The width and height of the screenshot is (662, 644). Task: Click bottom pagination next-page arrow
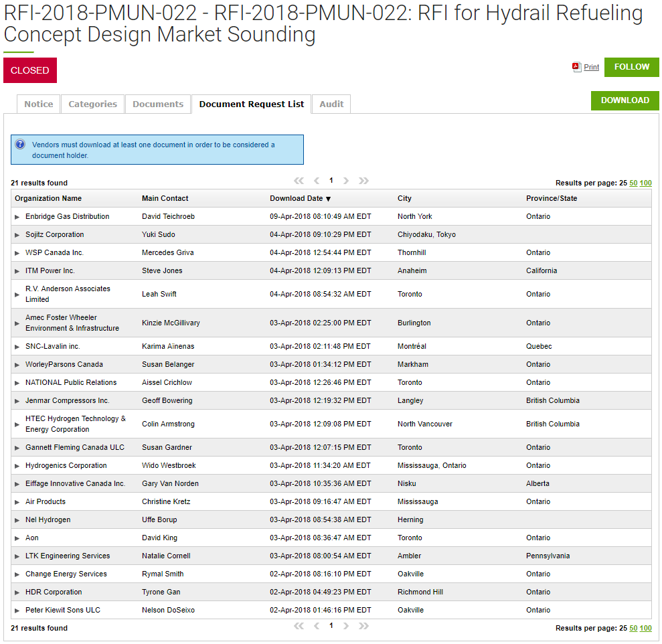(x=346, y=626)
